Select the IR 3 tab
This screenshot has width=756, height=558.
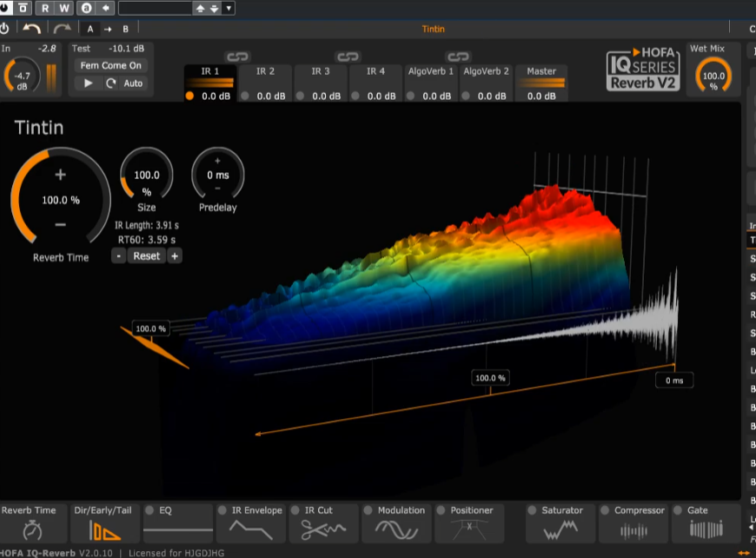(x=320, y=71)
